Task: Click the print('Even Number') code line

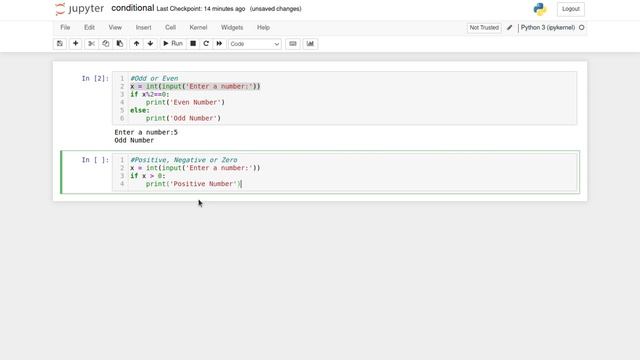Action: (x=185, y=102)
